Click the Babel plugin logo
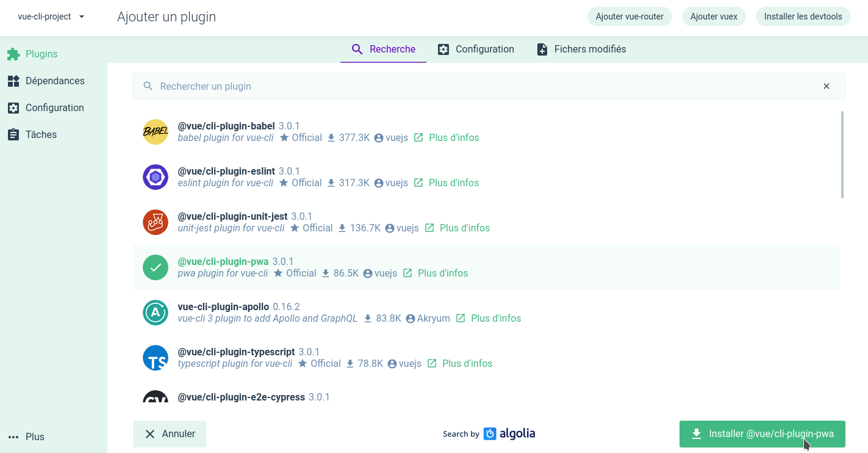This screenshot has width=868, height=453. coord(156,131)
